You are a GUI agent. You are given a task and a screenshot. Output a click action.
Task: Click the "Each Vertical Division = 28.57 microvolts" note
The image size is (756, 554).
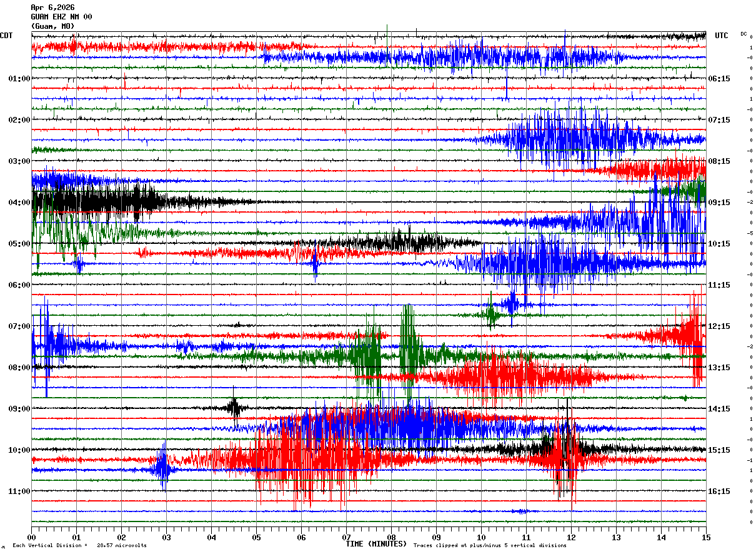point(79,546)
